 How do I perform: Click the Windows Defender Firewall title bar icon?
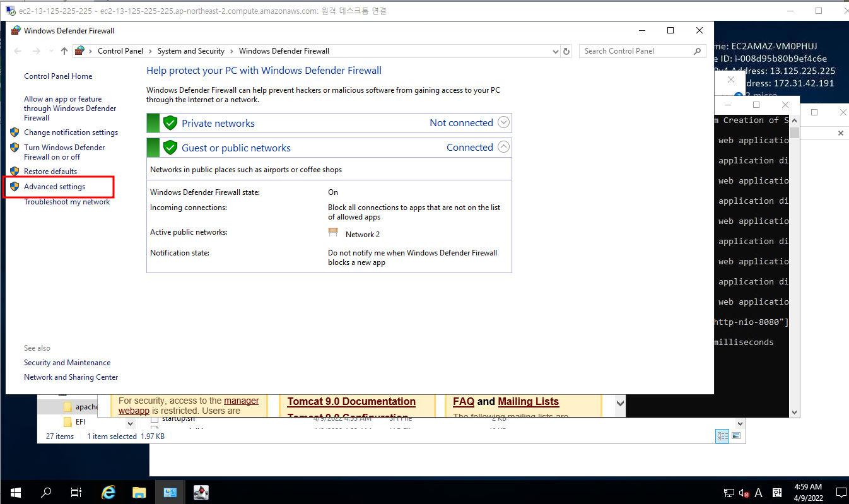[16, 30]
